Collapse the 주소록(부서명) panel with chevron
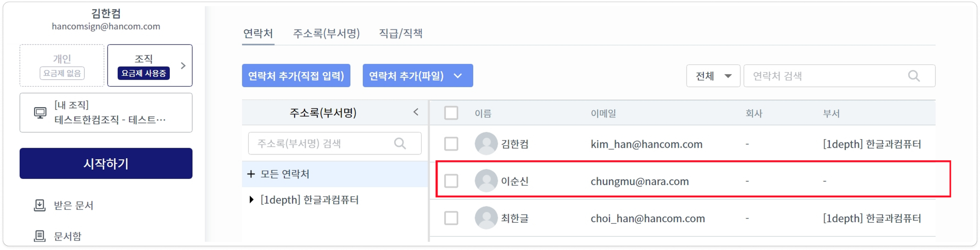Viewport: 980px width, 250px height. tap(416, 112)
